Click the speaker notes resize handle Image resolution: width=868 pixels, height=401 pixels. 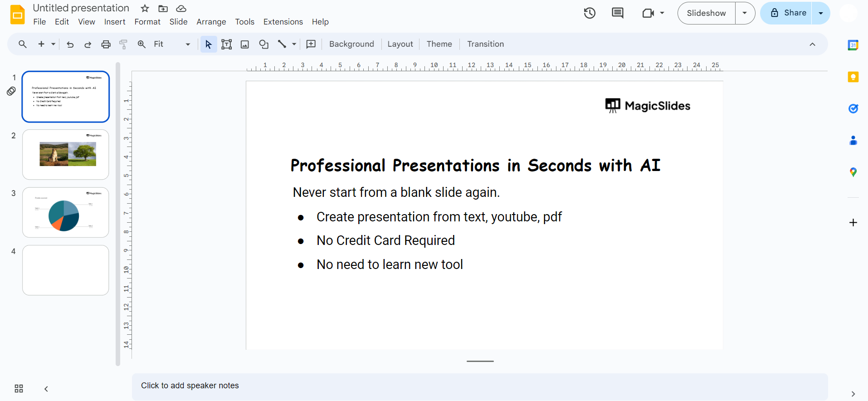pos(480,362)
